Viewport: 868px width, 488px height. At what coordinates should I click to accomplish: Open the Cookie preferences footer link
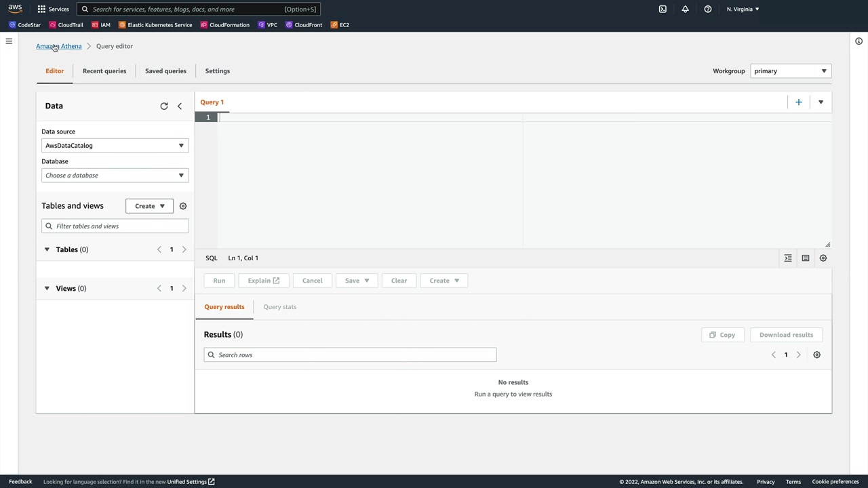(835, 482)
